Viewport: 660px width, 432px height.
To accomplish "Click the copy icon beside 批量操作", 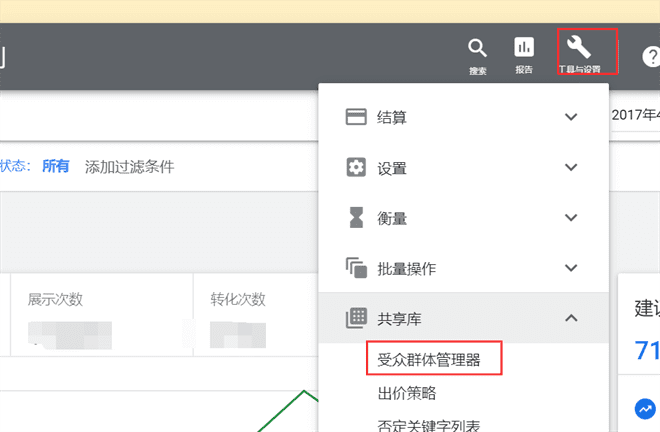I will [x=356, y=268].
